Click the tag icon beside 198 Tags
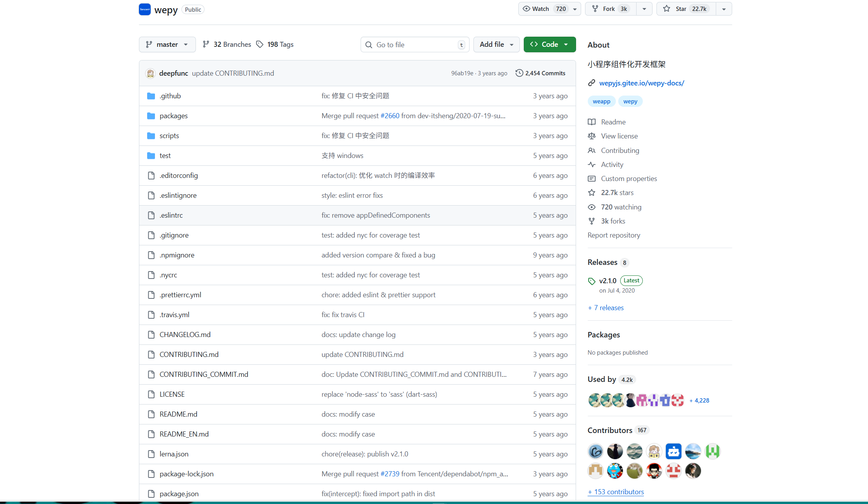The width and height of the screenshot is (868, 504). [260, 44]
